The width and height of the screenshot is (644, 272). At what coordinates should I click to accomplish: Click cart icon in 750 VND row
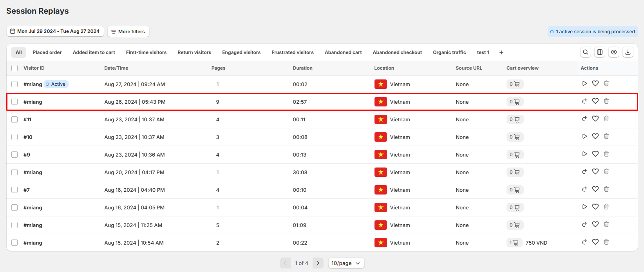point(515,243)
